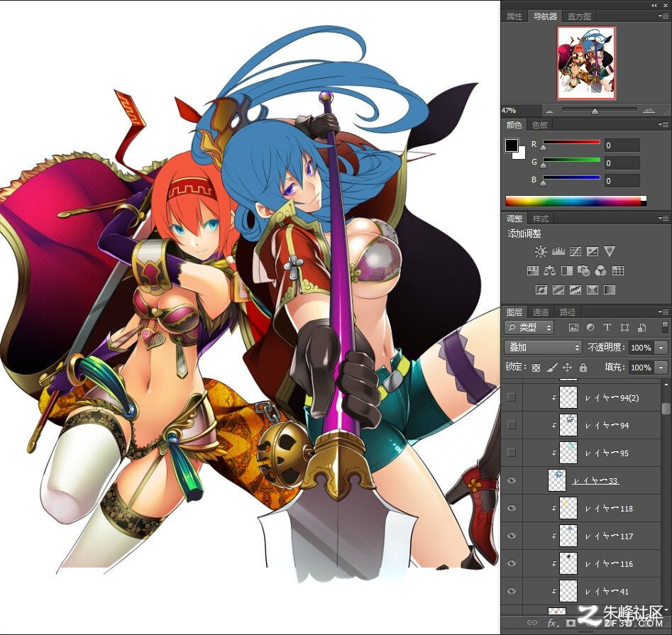Lock transparent pixels of the layer
This screenshot has width=672, height=635.
[x=536, y=368]
